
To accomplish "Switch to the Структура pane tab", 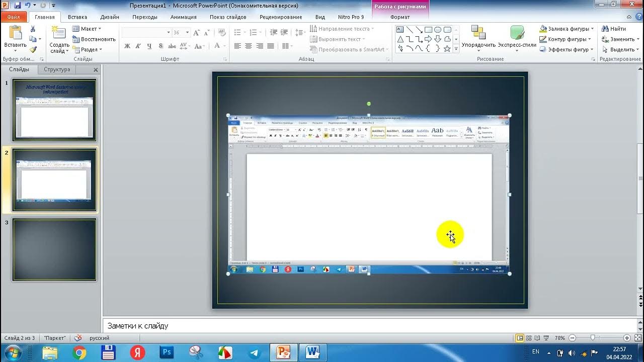I will click(57, 69).
